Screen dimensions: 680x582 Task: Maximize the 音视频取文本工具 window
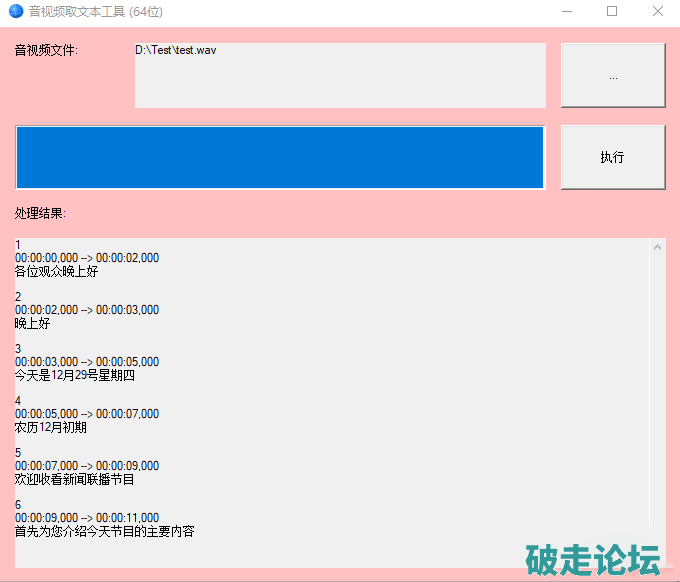pos(612,12)
